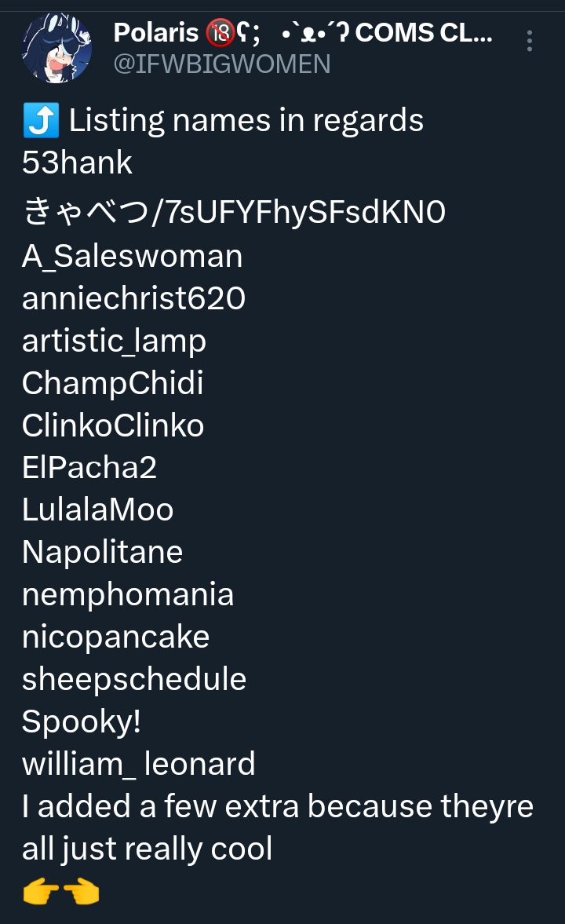This screenshot has width=565, height=924.
Task: Open the @IFWBIGWOMEN handle link
Action: click(x=222, y=64)
